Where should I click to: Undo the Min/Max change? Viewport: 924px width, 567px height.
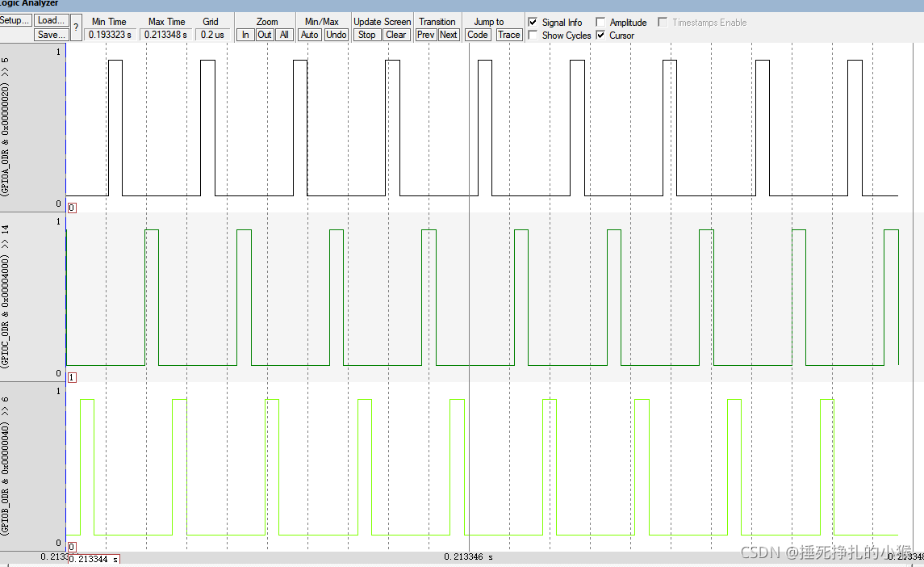[x=336, y=35]
